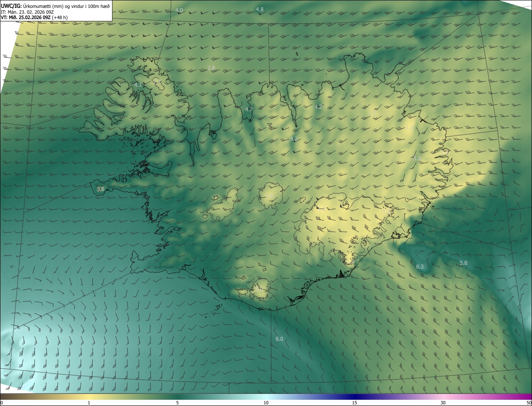Click the IT: Mán. 23. 02. 2026 09Z line

[28, 12]
